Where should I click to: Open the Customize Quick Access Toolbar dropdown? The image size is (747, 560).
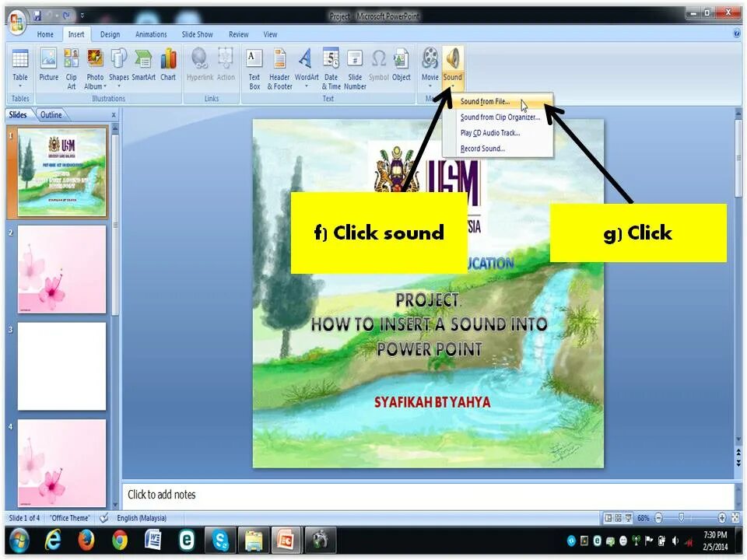[82, 16]
